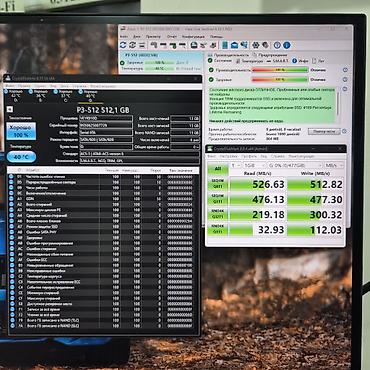Select SMART row 05 Переназначенные сектора

click(101, 182)
